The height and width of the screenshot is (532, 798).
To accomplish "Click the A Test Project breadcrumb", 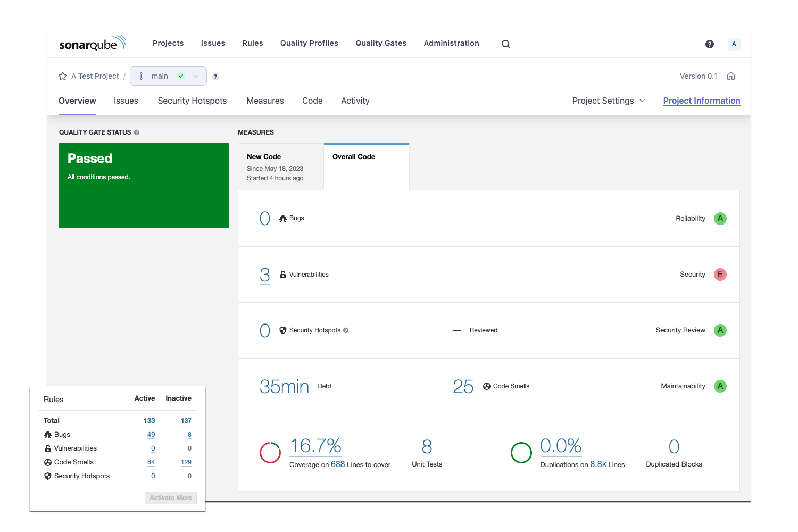I will point(95,76).
